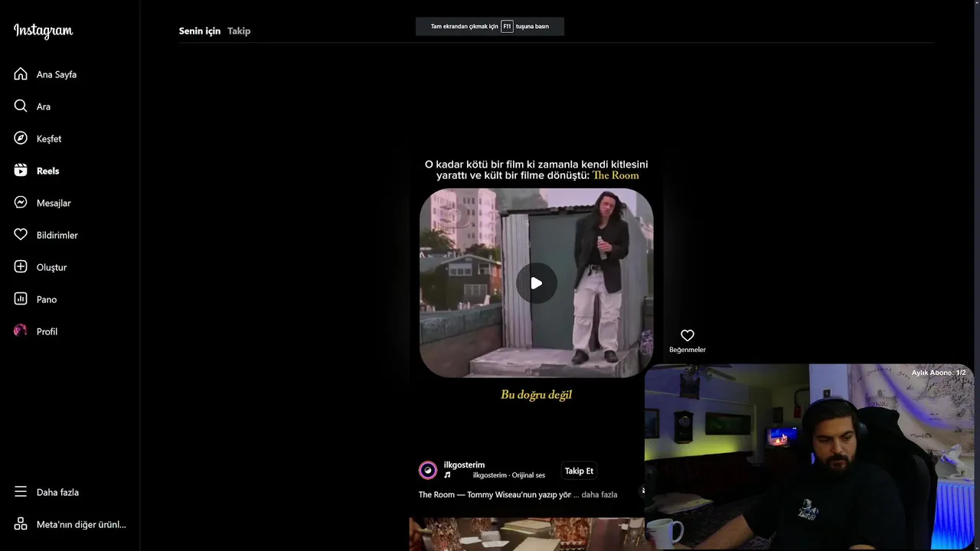Open Keşfet explore compass icon
980x551 pixels.
pyautogui.click(x=21, y=139)
